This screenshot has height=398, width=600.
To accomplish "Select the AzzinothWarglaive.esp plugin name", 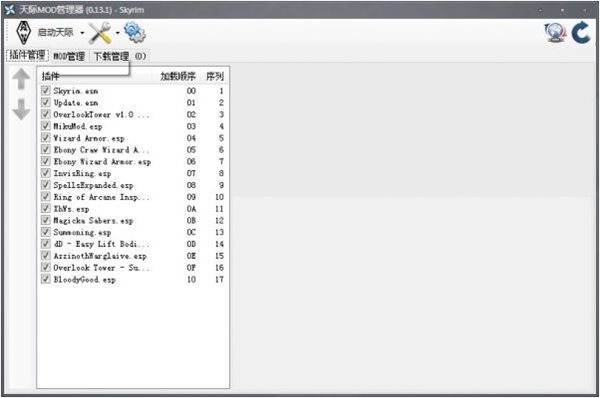I will (x=100, y=256).
